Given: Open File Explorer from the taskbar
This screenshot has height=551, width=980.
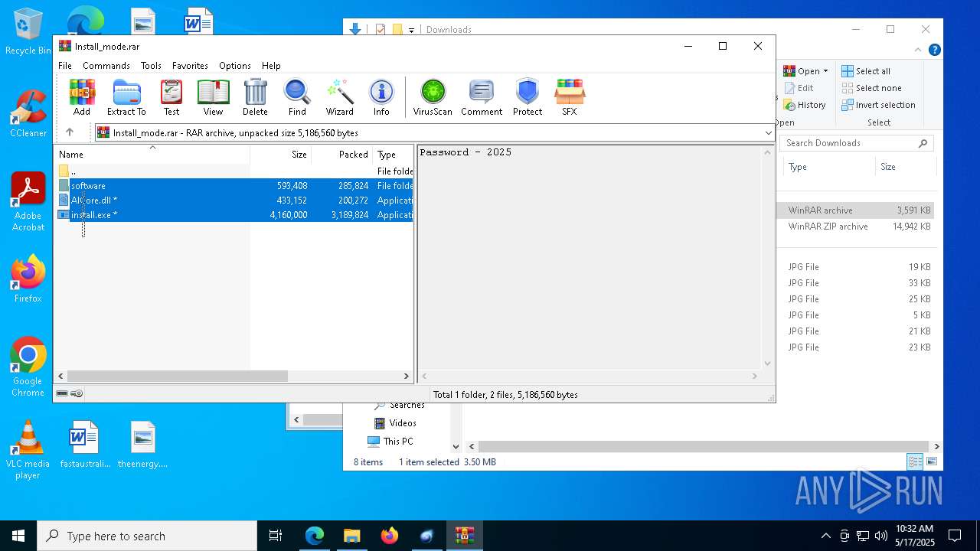Looking at the screenshot, I should (351, 536).
